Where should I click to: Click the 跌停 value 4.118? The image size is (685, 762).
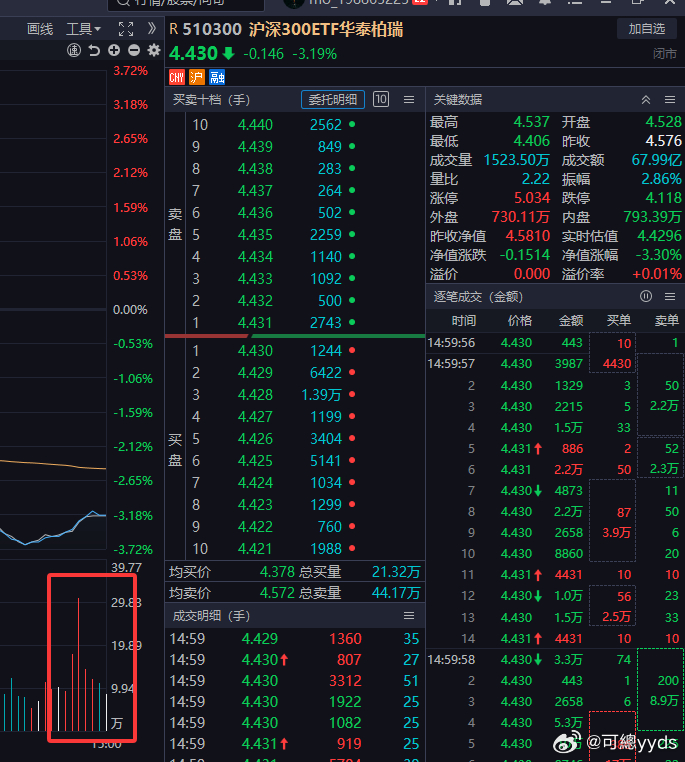[x=664, y=198]
